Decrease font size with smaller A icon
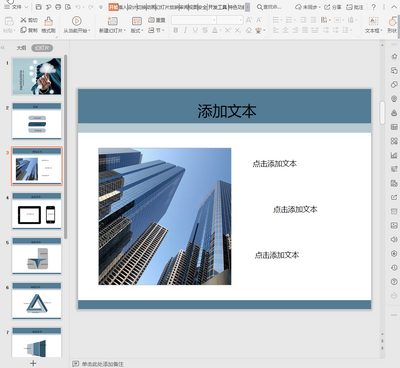This screenshot has width=400, height=368. pos(259,20)
